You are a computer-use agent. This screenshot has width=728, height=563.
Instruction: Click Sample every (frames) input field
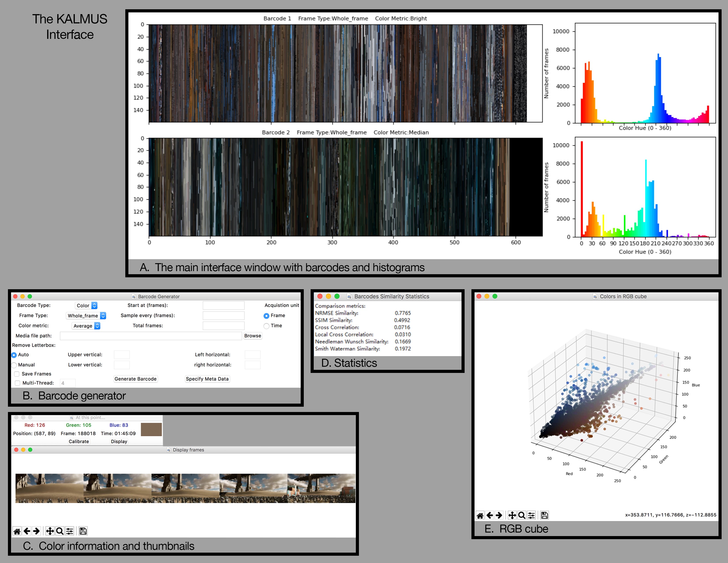pyautogui.click(x=224, y=316)
